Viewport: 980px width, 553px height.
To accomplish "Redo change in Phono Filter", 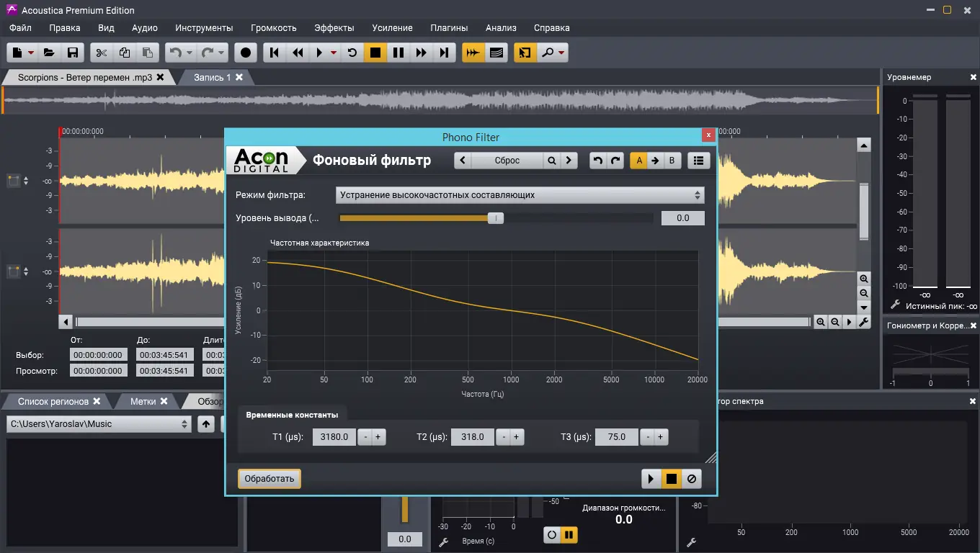I will (615, 161).
